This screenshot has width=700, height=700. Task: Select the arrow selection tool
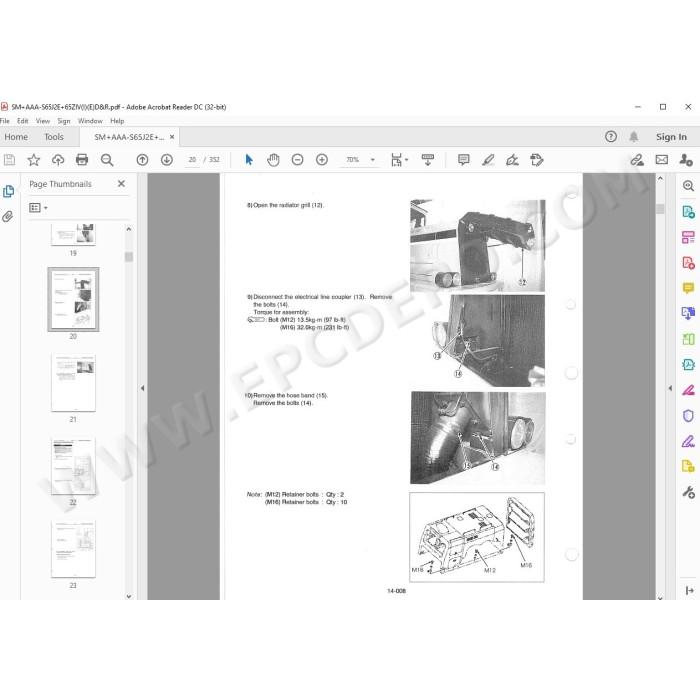[x=249, y=160]
